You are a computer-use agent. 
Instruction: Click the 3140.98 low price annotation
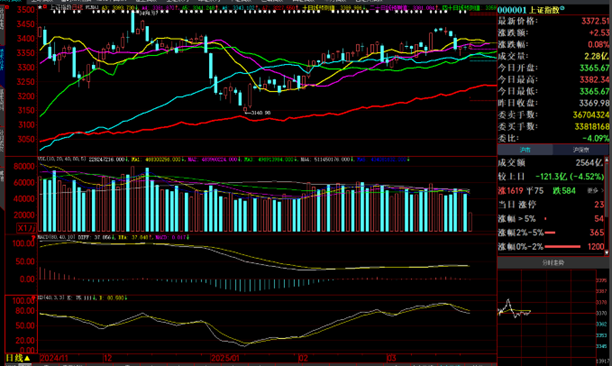tap(260, 113)
